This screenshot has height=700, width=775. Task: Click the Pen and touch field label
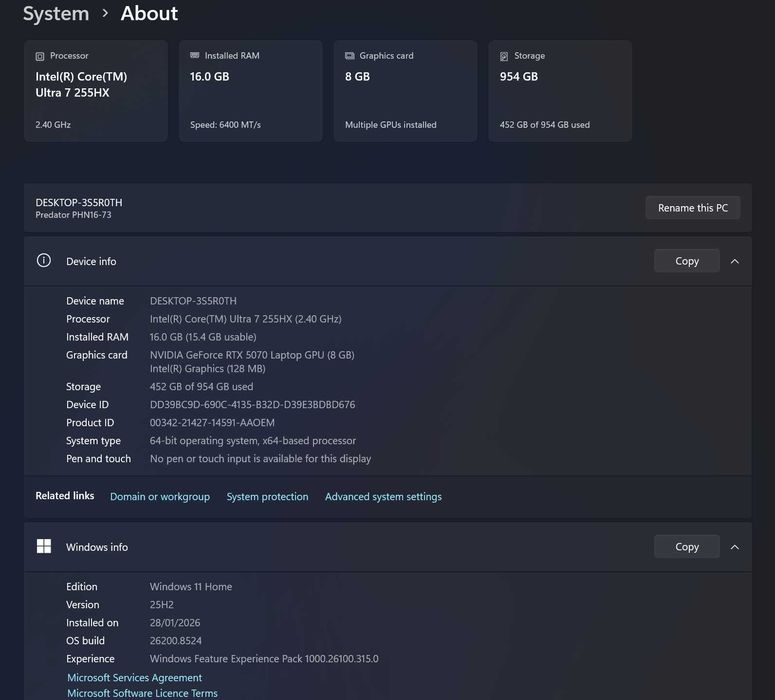click(x=98, y=459)
